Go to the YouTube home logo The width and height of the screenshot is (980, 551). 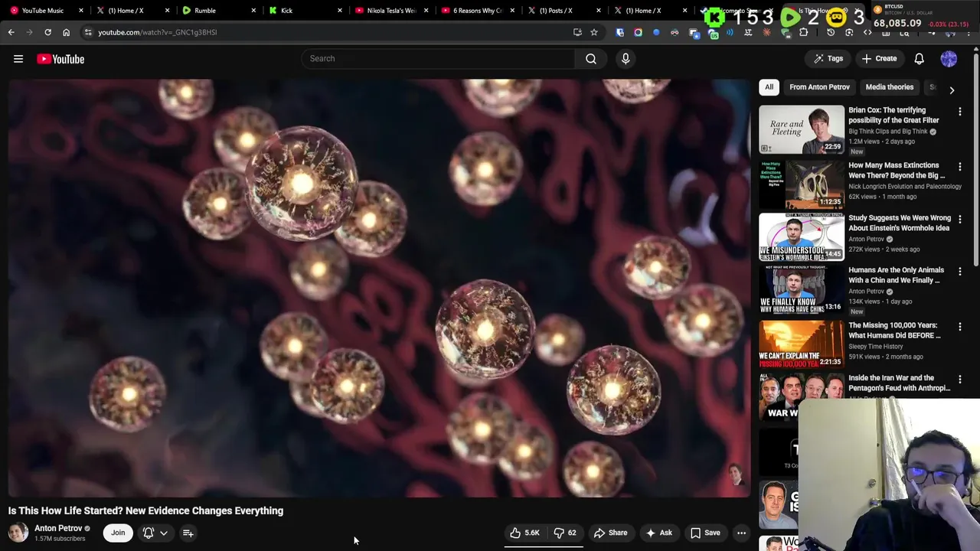60,59
